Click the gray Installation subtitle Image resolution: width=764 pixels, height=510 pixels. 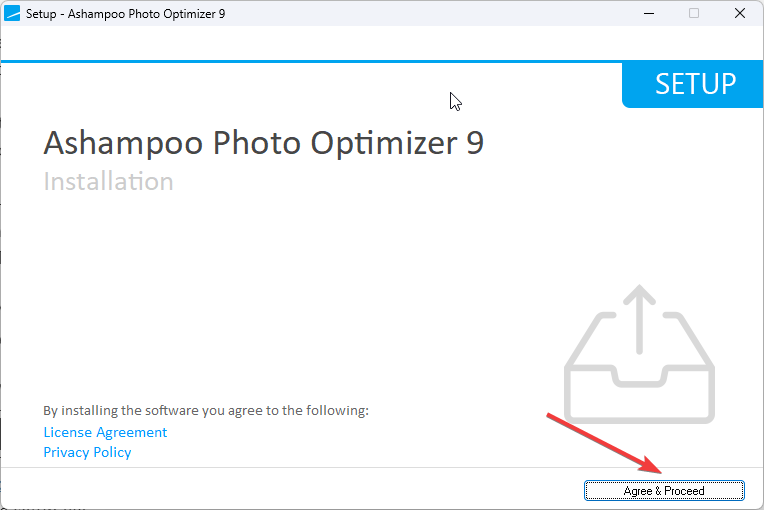[x=108, y=182]
